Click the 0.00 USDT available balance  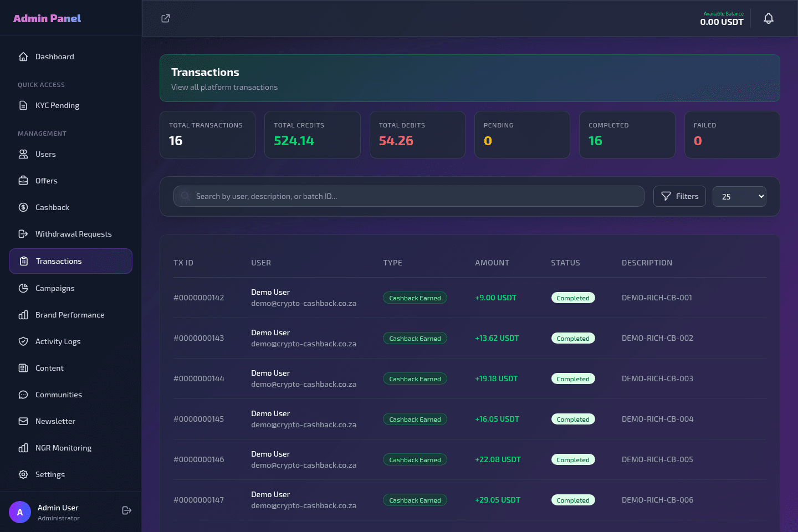click(722, 22)
